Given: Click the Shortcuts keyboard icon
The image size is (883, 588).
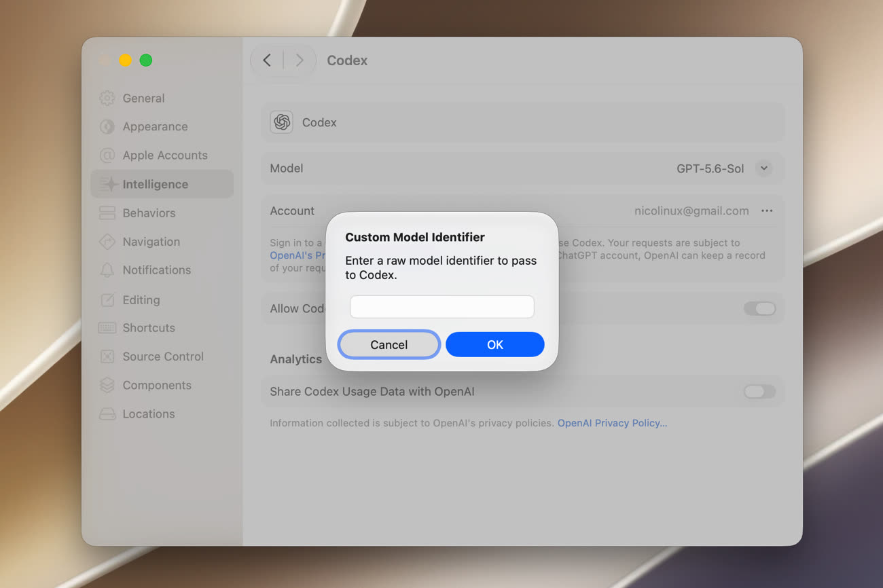Looking at the screenshot, I should [x=107, y=328].
